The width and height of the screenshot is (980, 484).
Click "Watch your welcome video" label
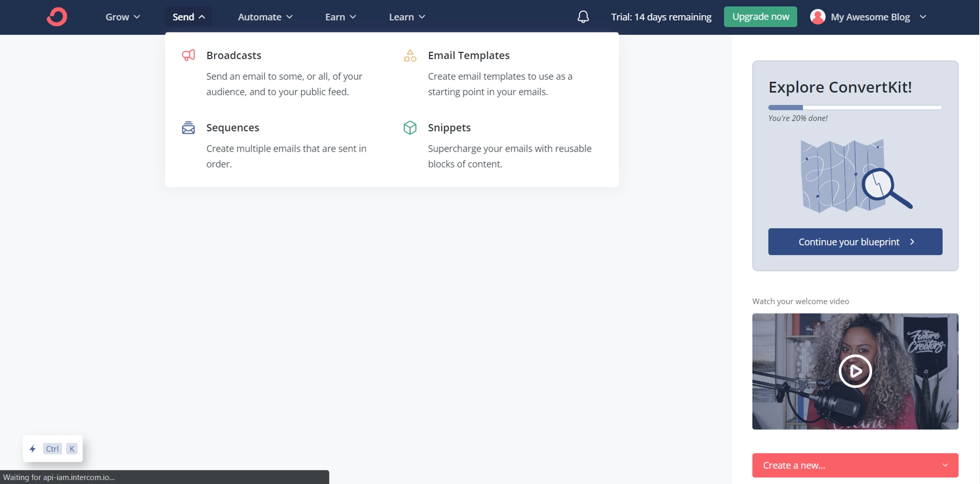801,301
